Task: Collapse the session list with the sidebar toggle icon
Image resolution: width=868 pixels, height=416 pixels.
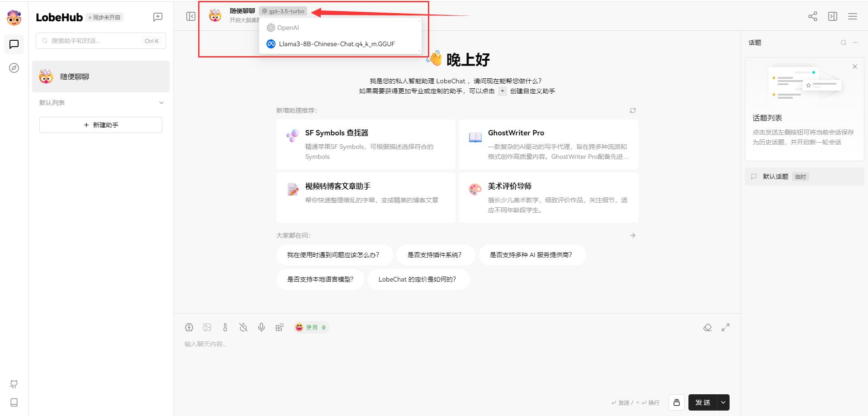Action: (191, 16)
